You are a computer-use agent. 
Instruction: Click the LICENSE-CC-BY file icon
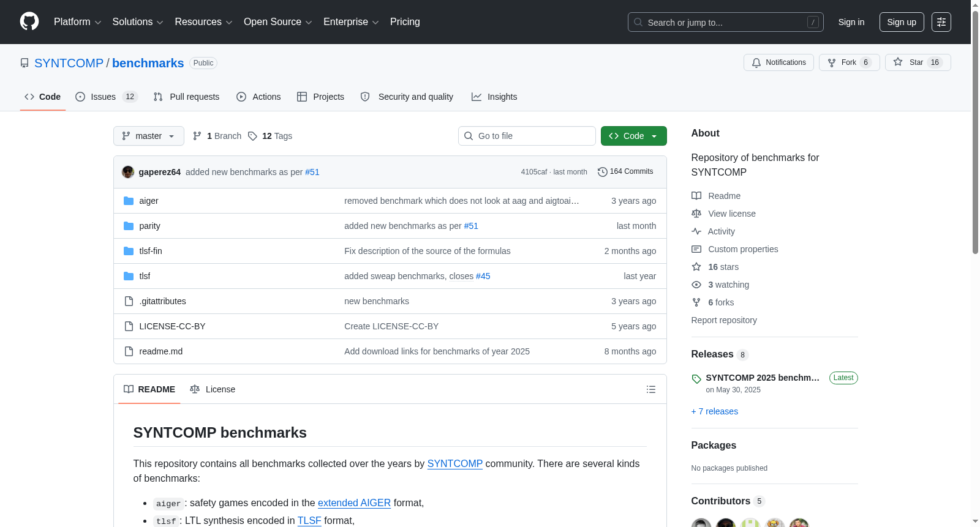[x=129, y=326]
